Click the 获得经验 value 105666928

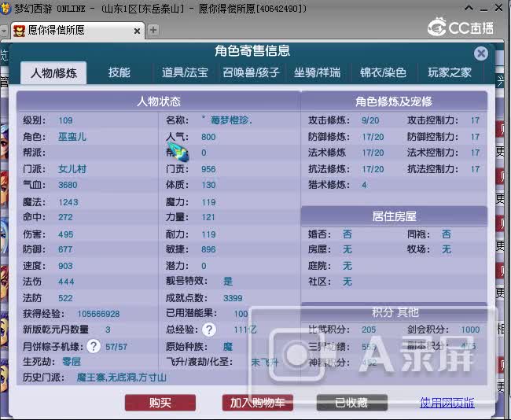98,314
